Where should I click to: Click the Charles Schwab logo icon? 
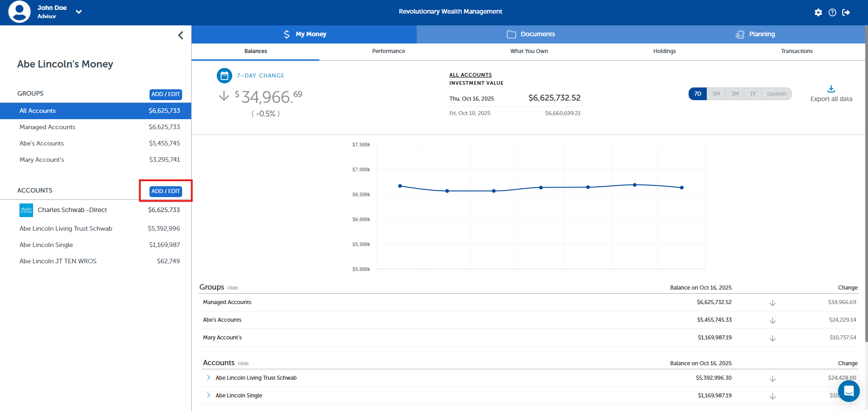pyautogui.click(x=26, y=210)
